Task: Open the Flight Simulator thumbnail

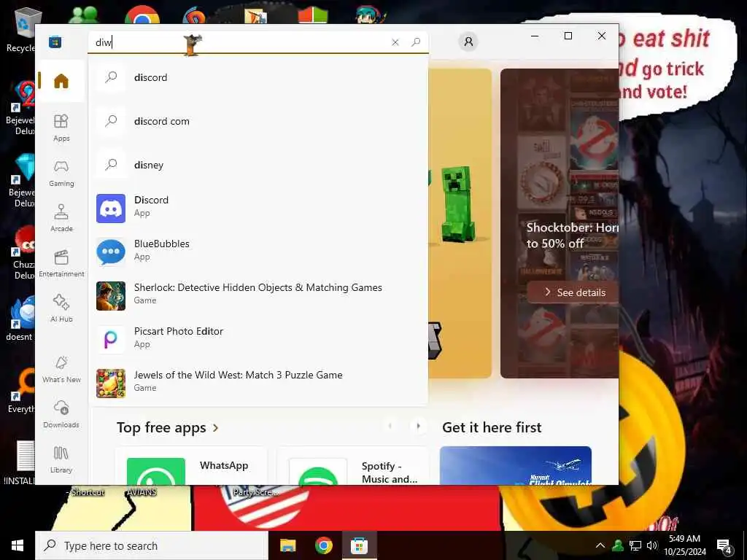Action: point(516,466)
